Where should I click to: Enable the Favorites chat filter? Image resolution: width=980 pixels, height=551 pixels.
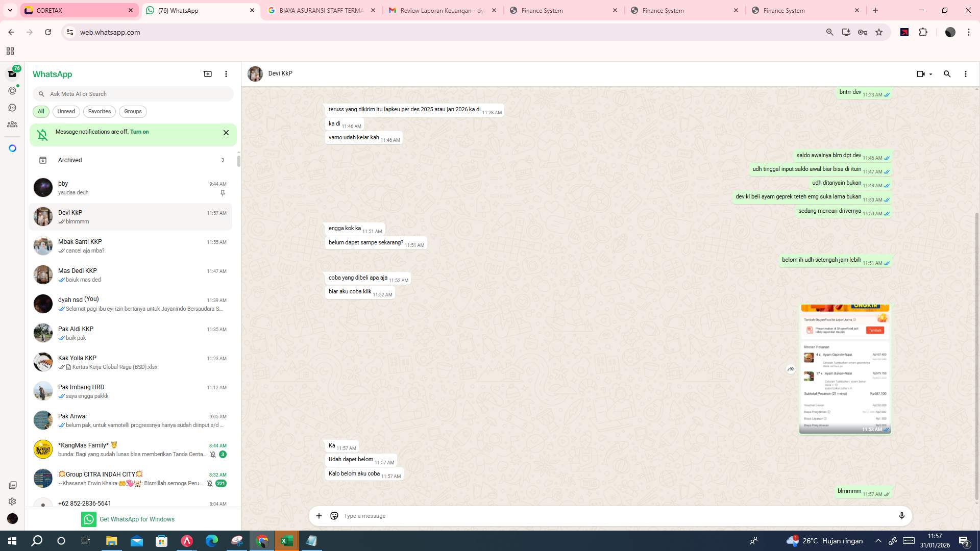pos(100,111)
